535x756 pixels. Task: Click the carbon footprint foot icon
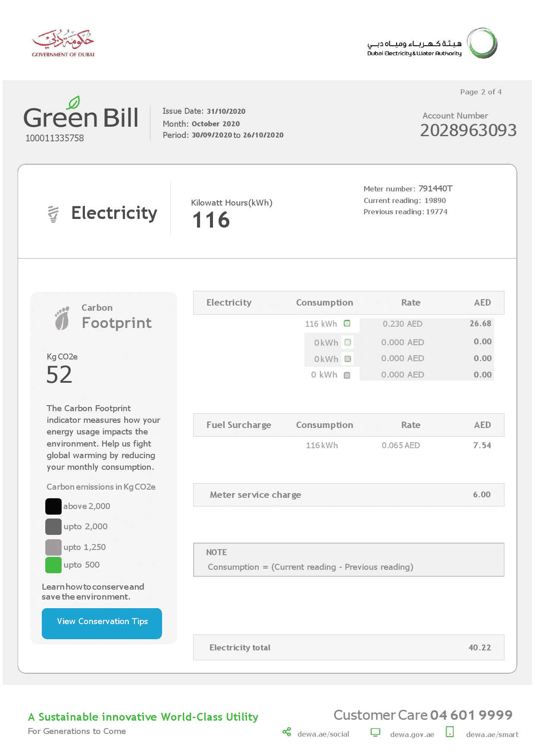(x=62, y=318)
